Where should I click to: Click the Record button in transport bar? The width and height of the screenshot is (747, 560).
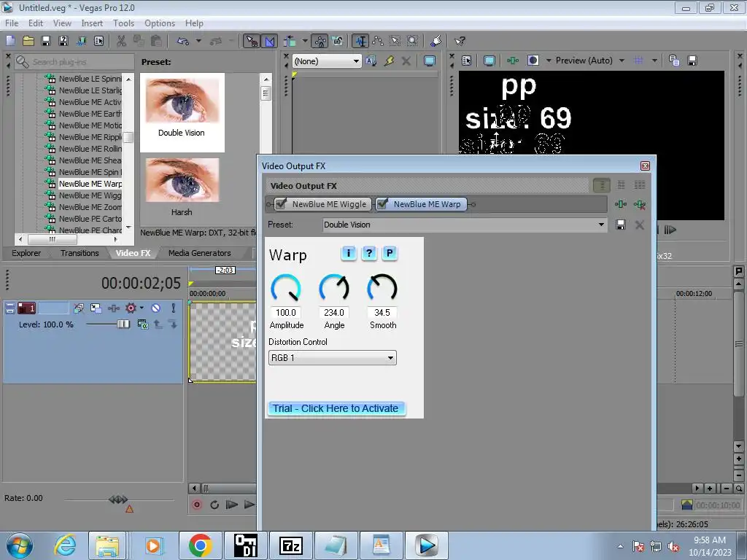197,505
